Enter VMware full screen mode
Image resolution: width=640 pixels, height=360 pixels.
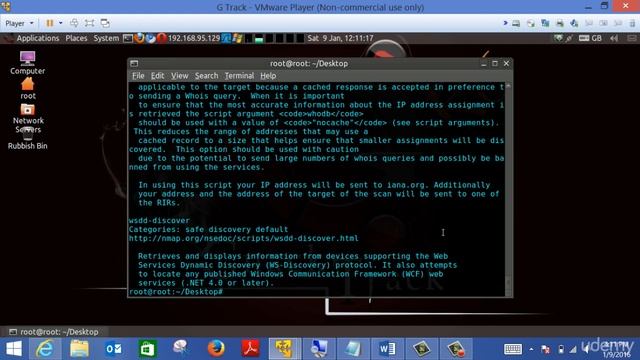[89, 23]
